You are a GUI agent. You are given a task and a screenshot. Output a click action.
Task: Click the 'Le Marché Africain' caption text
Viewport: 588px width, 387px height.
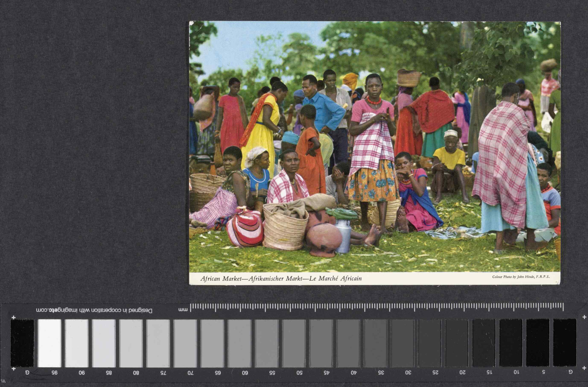pos(336,279)
